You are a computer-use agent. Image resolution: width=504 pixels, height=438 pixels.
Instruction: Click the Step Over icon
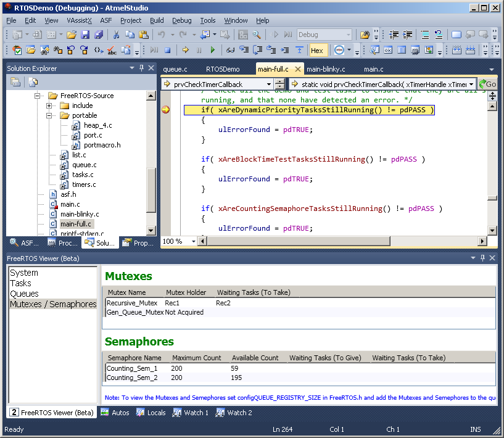[258, 50]
